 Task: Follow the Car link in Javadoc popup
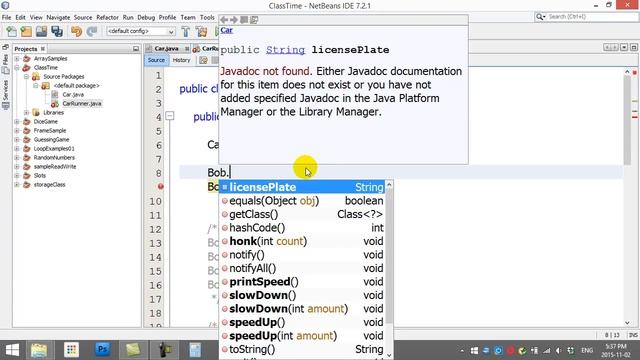[x=227, y=30]
